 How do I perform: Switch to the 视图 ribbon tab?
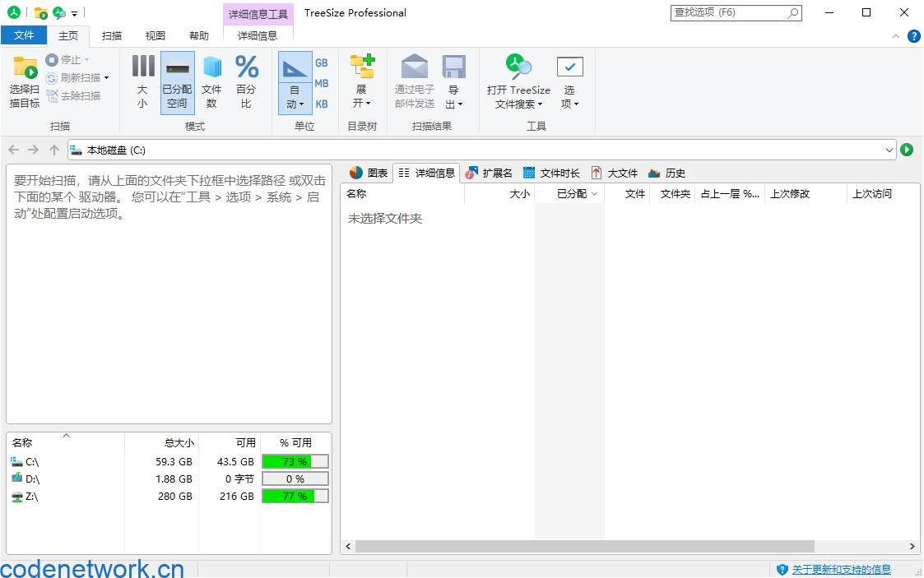click(155, 36)
